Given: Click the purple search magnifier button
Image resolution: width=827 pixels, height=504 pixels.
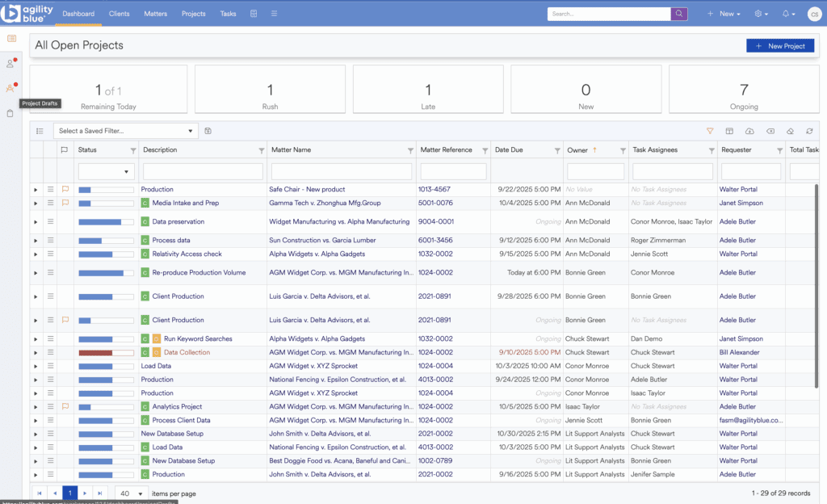Looking at the screenshot, I should point(679,14).
